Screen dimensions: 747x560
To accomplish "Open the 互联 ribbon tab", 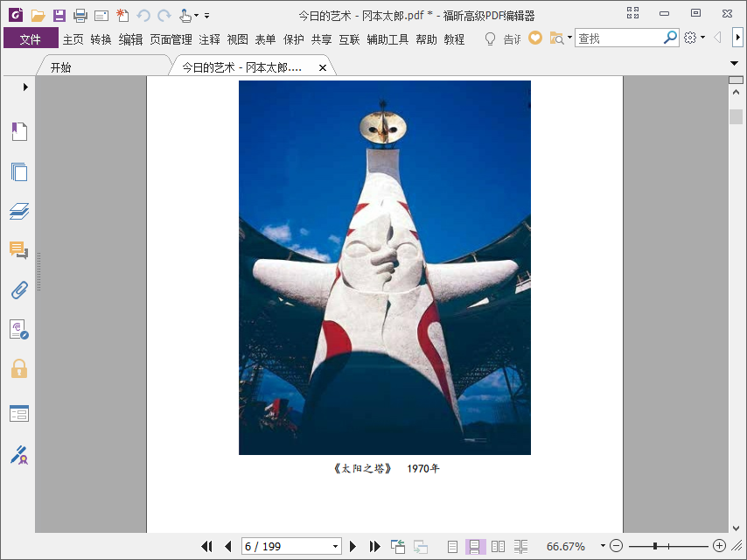I will coord(349,39).
